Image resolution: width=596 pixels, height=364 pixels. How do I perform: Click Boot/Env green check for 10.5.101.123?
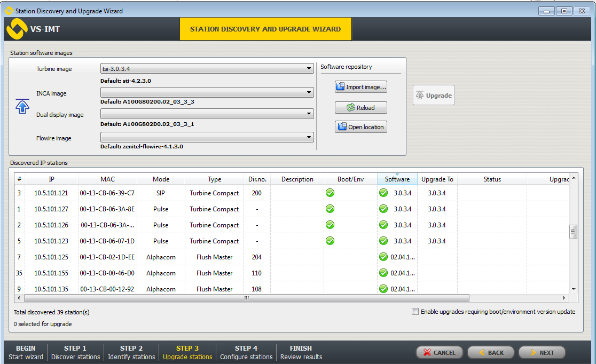[330, 241]
